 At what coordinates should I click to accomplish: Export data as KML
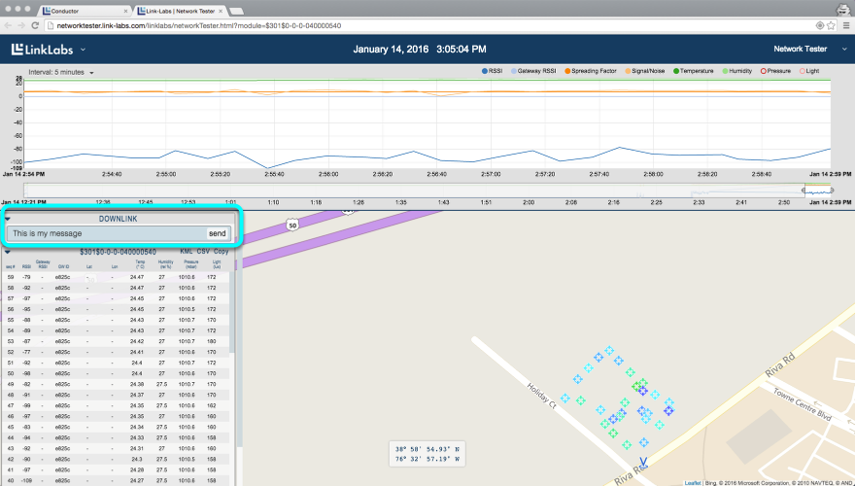pos(185,252)
